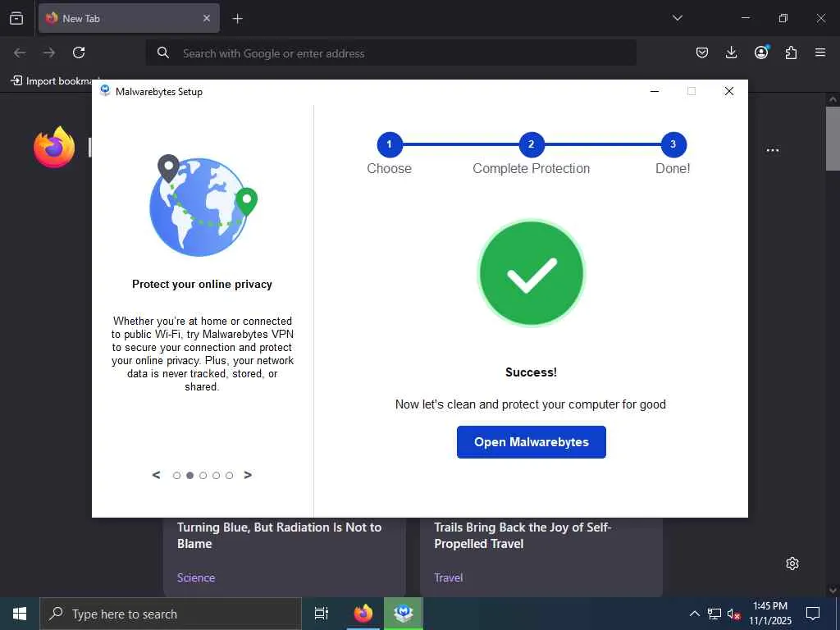Open Firefox extensions menu
Viewport: 840px width, 630px height.
point(791,52)
